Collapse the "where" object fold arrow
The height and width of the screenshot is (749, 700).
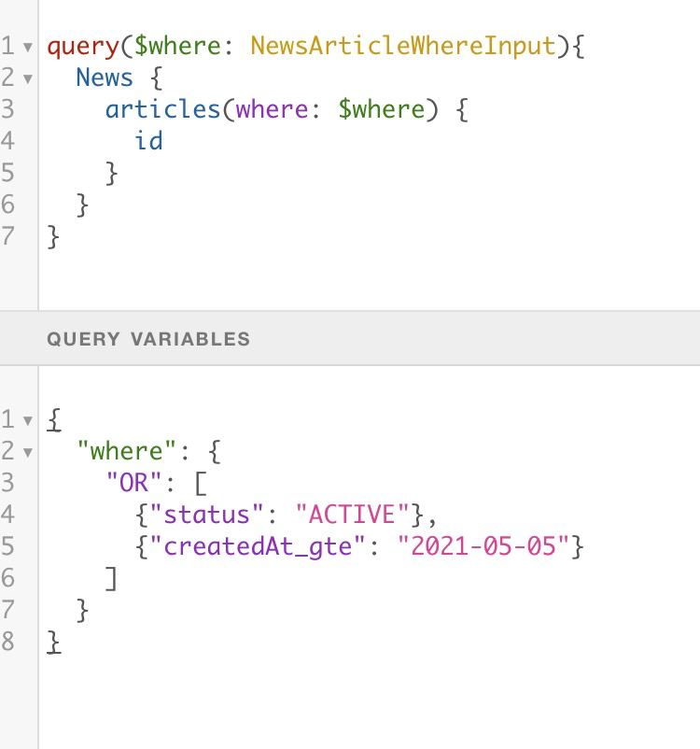[28, 452]
